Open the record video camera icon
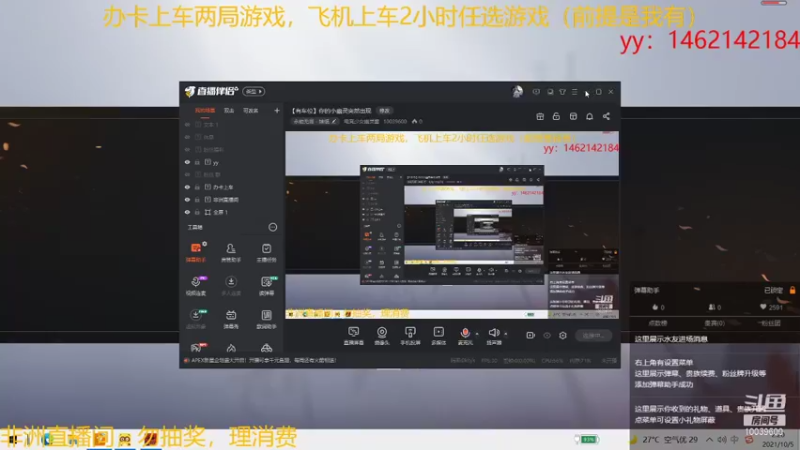 531,335
